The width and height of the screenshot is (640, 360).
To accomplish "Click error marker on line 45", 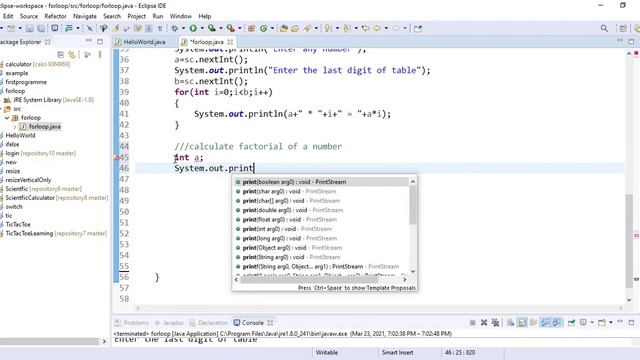I will tap(116, 158).
